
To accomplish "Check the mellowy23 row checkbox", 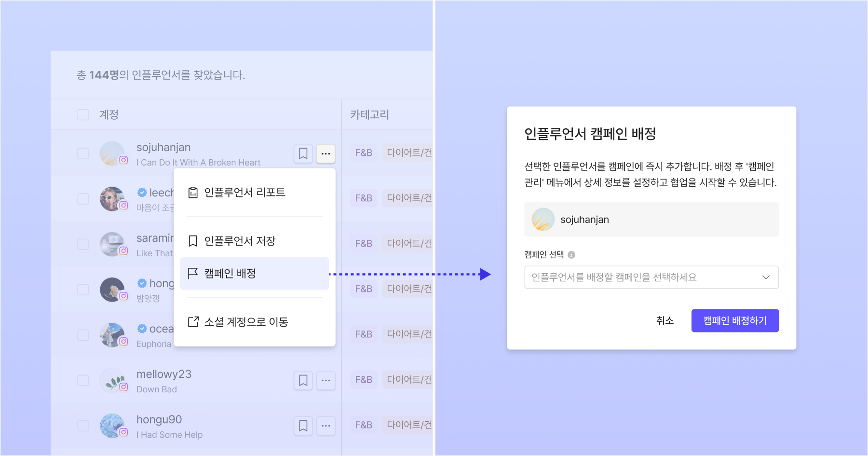I will coord(83,380).
